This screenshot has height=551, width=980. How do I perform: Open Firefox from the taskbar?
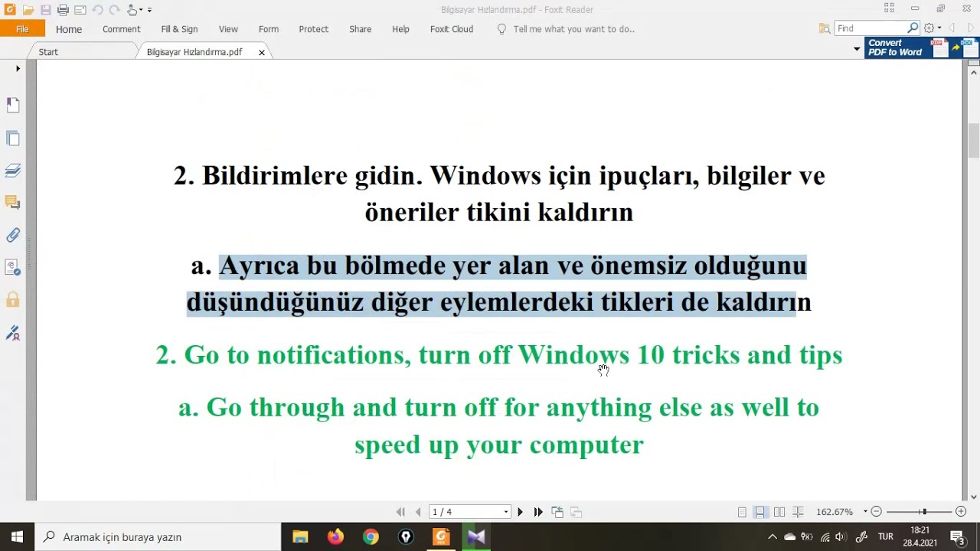(x=335, y=537)
